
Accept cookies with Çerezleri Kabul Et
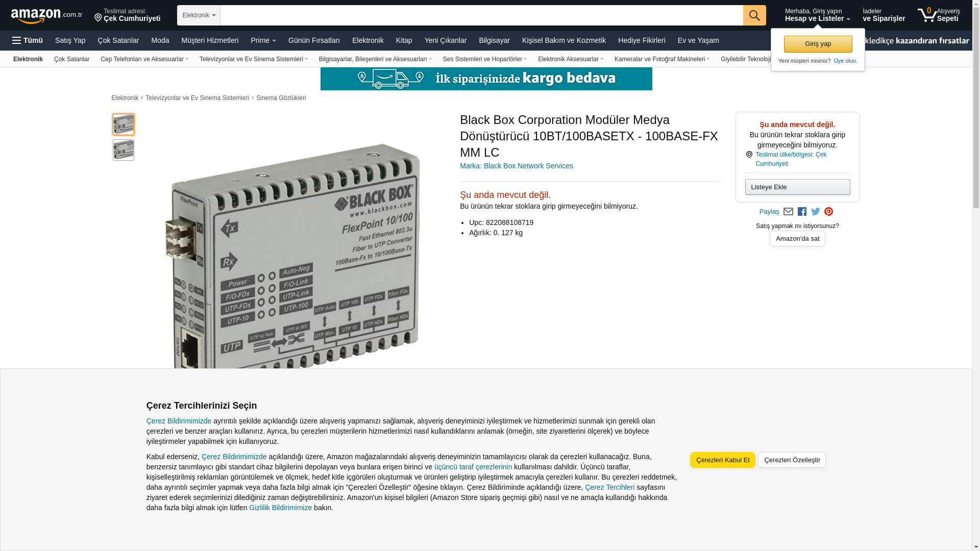(x=722, y=460)
